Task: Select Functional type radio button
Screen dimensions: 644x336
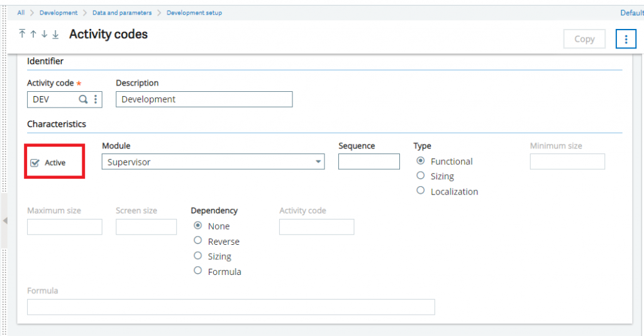Action: click(420, 160)
